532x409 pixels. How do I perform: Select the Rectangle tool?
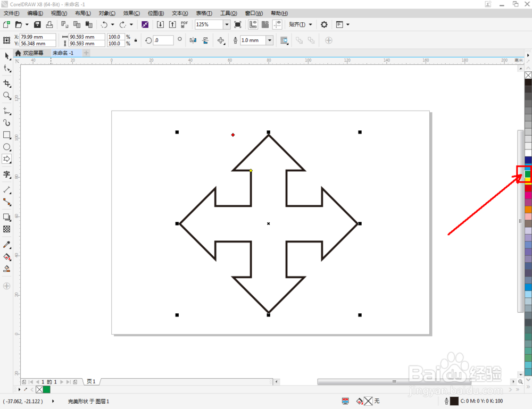pos(7,135)
